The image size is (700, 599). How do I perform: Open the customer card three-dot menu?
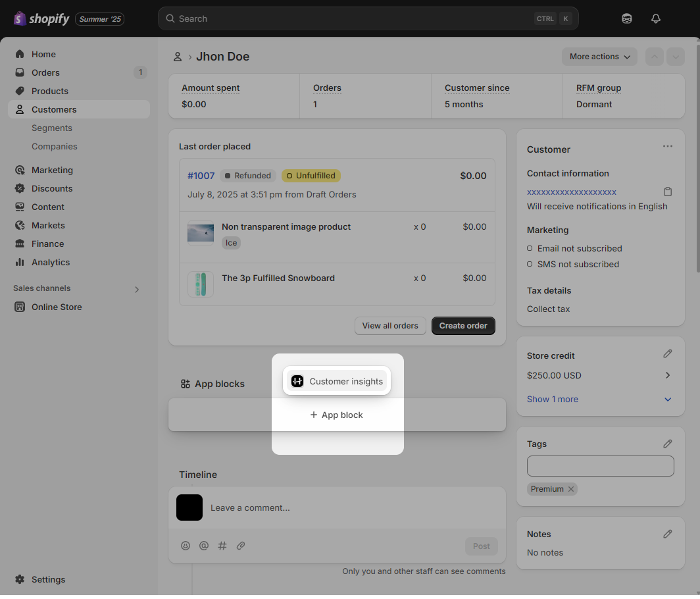click(x=668, y=147)
